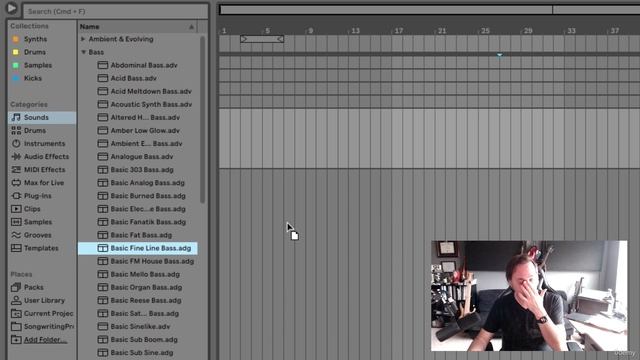Select the Plug-Ins category
Viewport: 640px width, 360px height.
(38, 196)
